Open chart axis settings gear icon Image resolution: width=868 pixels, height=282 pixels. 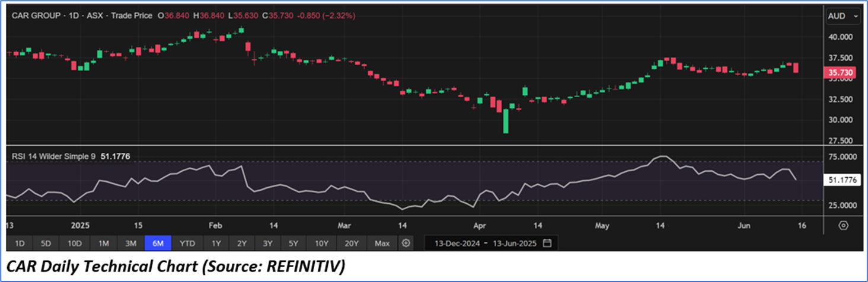point(843,225)
